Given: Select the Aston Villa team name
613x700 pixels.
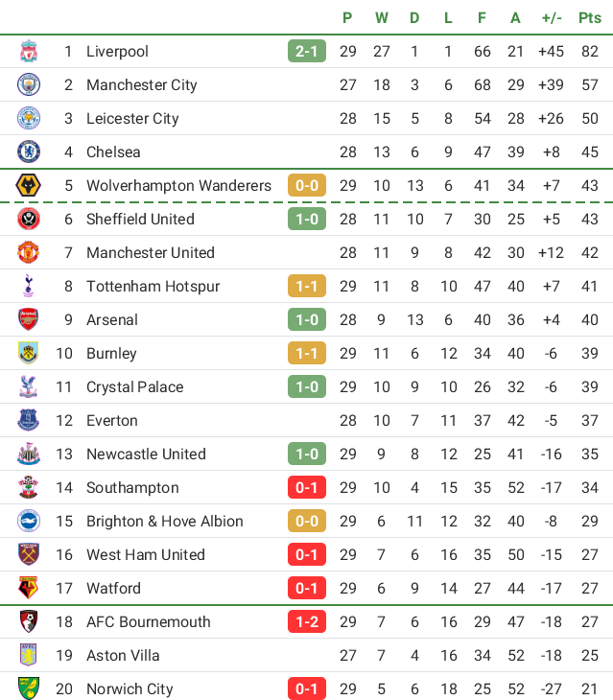Looking at the screenshot, I should point(123,656).
